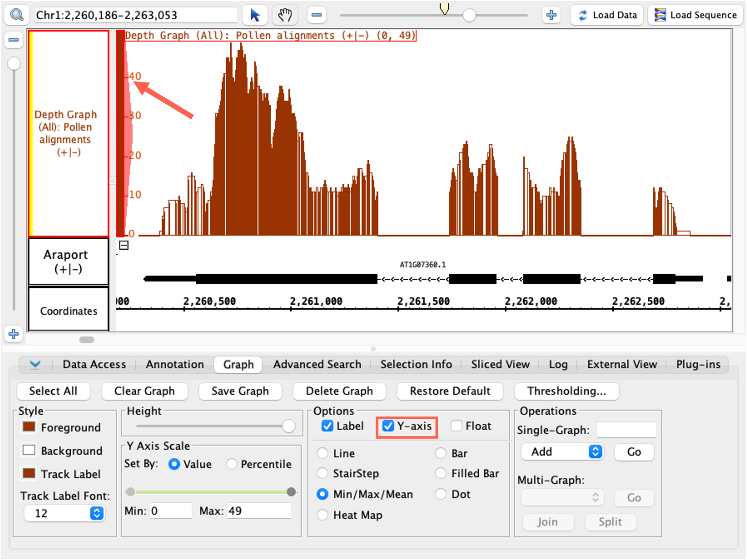
Task: Select the Filled Bar graph style
Action: 441,473
